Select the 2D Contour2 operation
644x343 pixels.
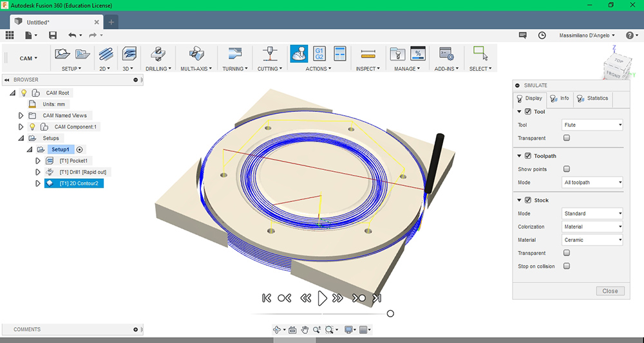[x=74, y=183]
